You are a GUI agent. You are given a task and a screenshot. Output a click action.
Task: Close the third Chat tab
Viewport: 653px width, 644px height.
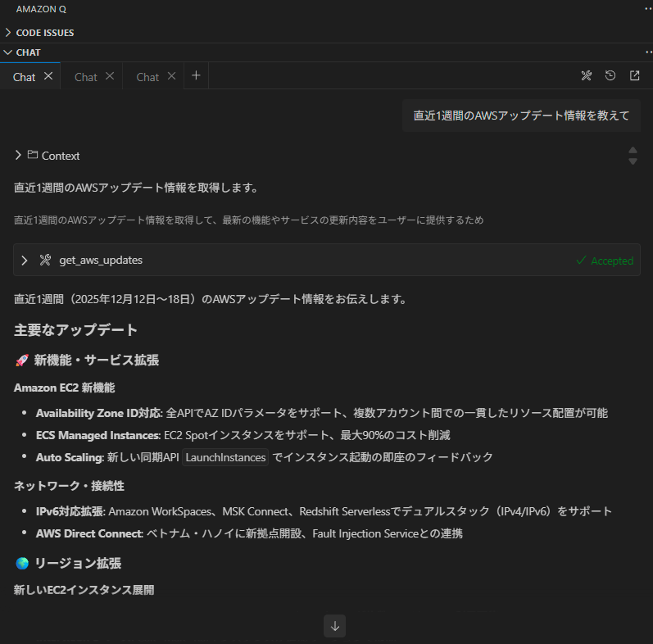[171, 76]
